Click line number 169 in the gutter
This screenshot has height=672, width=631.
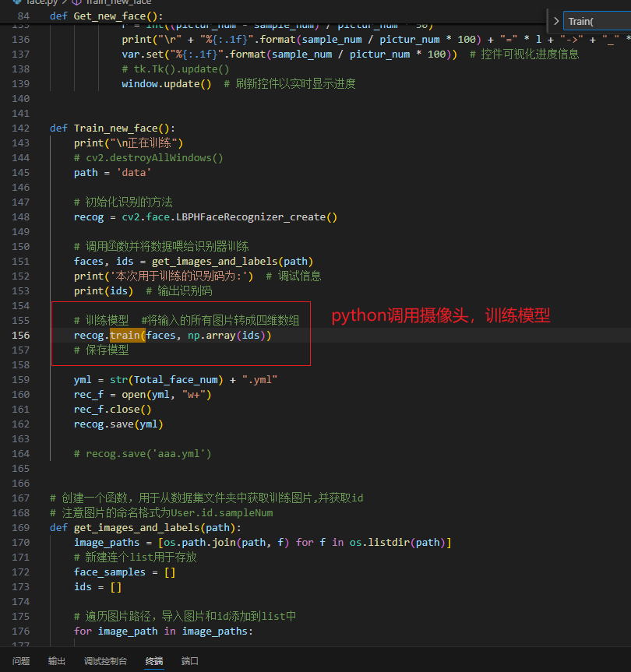pyautogui.click(x=20, y=528)
